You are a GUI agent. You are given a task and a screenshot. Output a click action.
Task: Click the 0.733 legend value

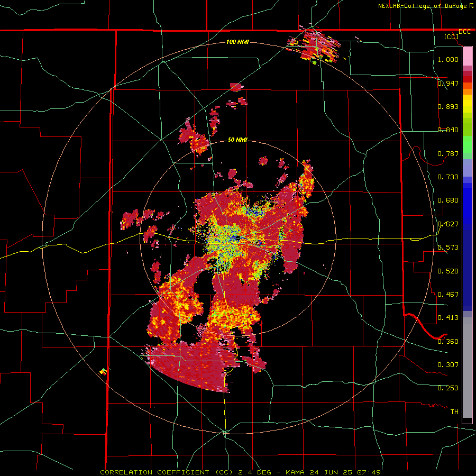[x=448, y=177]
